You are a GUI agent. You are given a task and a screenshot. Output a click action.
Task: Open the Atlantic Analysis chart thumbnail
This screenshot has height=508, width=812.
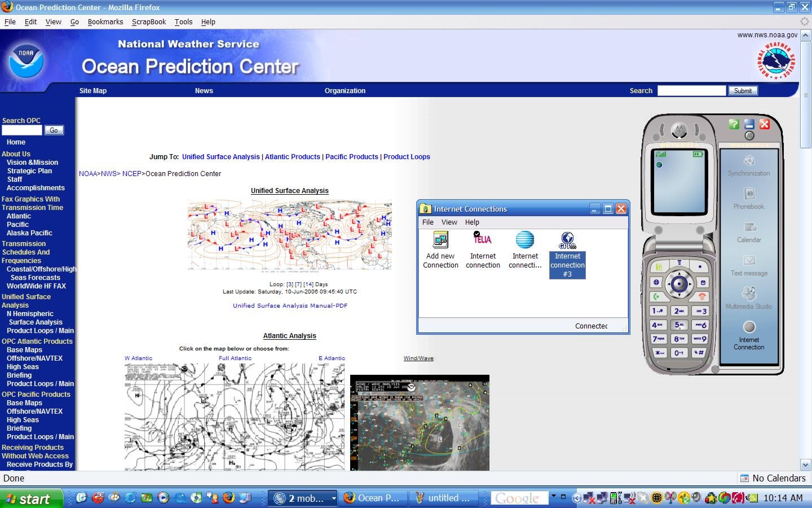[x=234, y=417]
